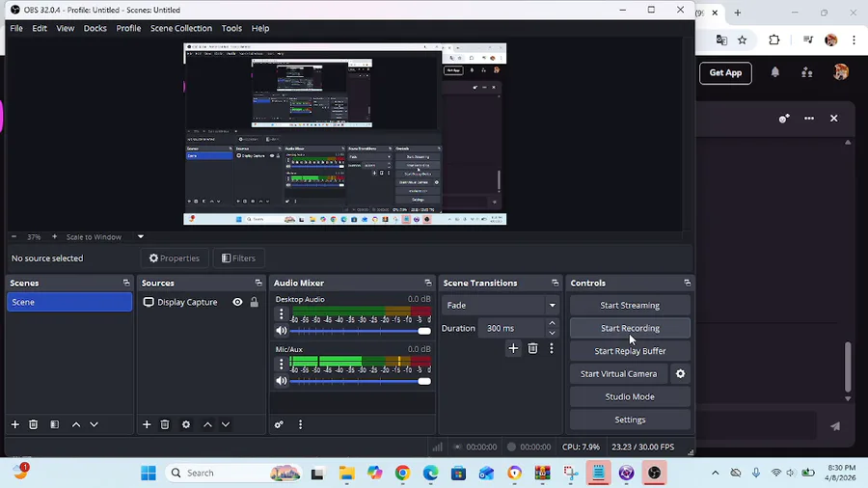
Task: Undock the Scenes panel with its float icon
Action: point(126,283)
